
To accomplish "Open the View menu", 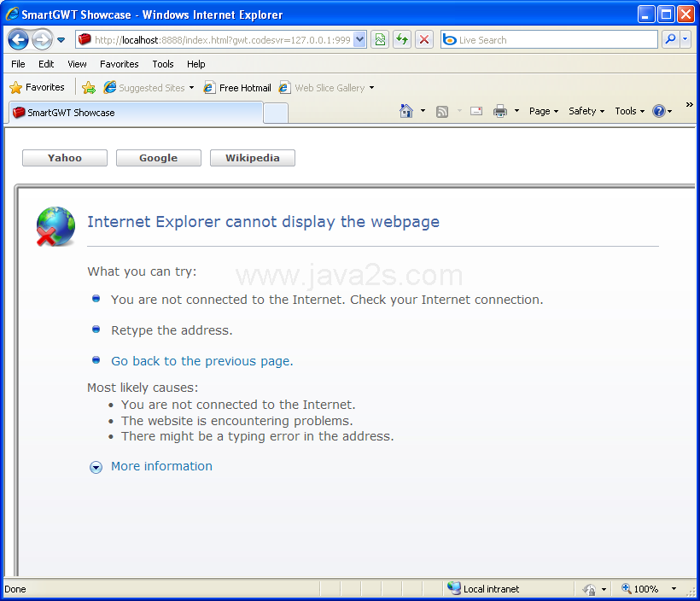I will [x=77, y=64].
